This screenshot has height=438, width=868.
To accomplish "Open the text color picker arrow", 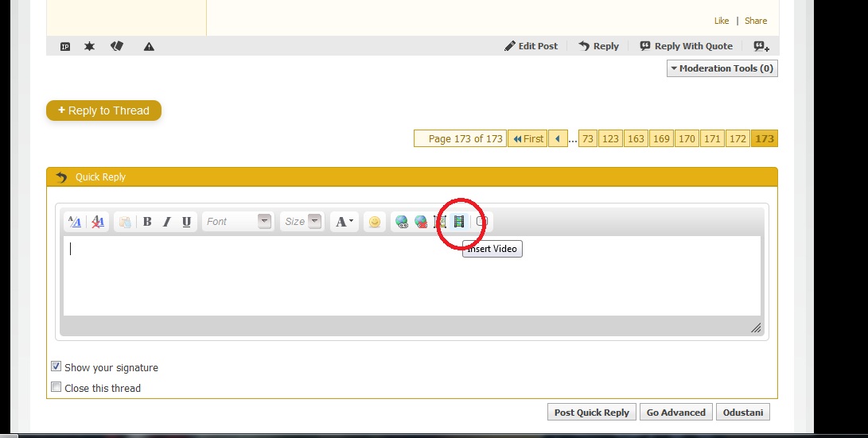I will 352,222.
